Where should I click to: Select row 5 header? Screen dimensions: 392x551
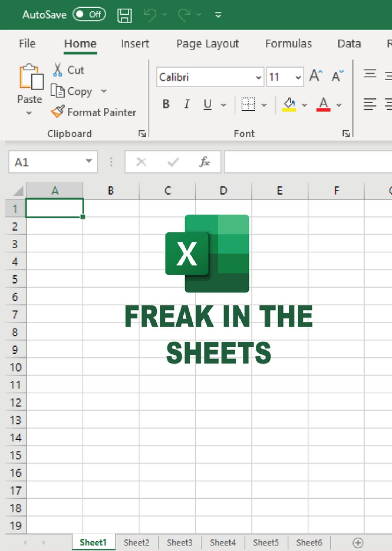[x=15, y=279]
